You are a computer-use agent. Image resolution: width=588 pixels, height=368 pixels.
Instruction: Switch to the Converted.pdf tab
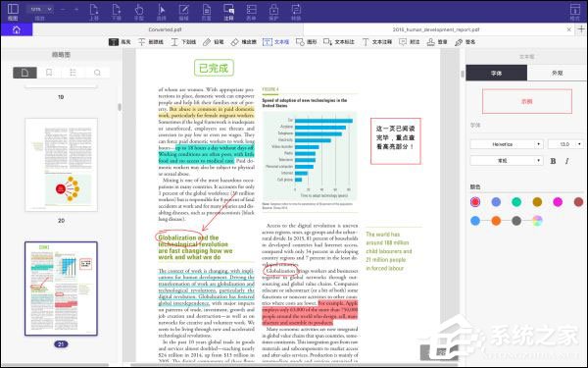pos(165,29)
